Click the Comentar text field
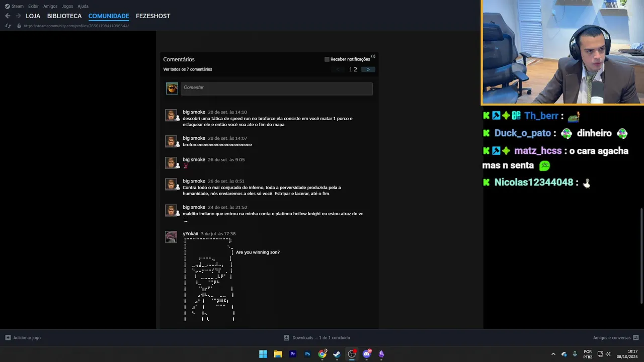 click(x=277, y=88)
